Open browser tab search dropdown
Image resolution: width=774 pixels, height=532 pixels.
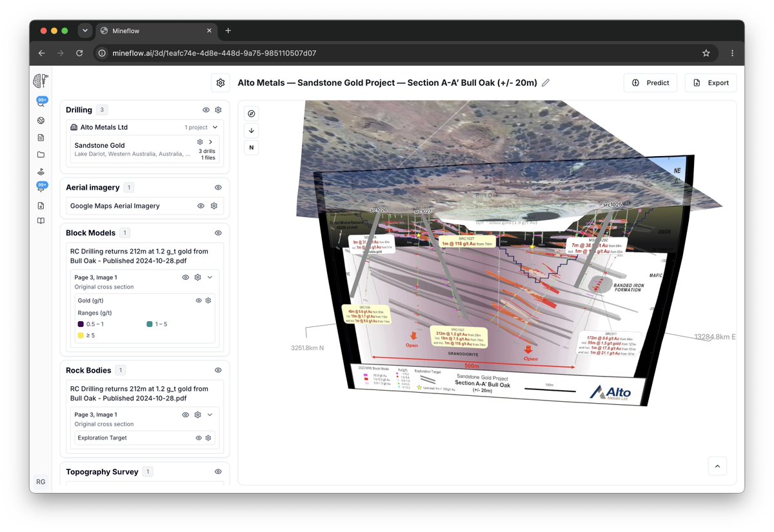click(84, 30)
